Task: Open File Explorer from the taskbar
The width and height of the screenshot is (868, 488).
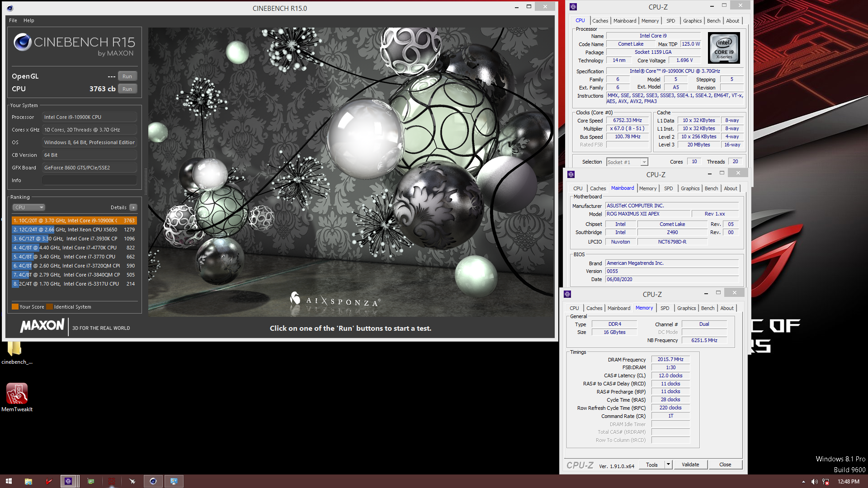Action: 28,481
